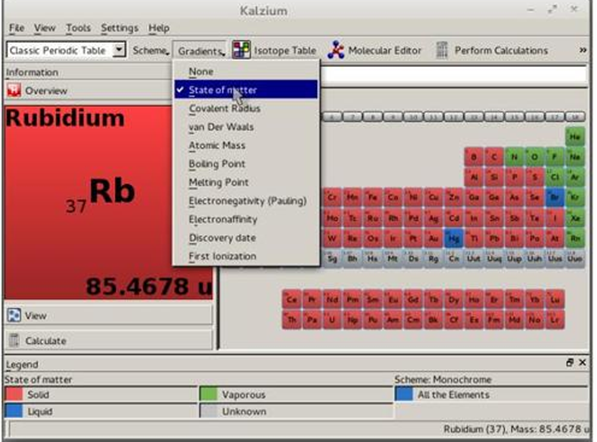Image resolution: width=597 pixels, height=442 pixels.
Task: Choose Electronaffinity gradient
Action: [246, 219]
